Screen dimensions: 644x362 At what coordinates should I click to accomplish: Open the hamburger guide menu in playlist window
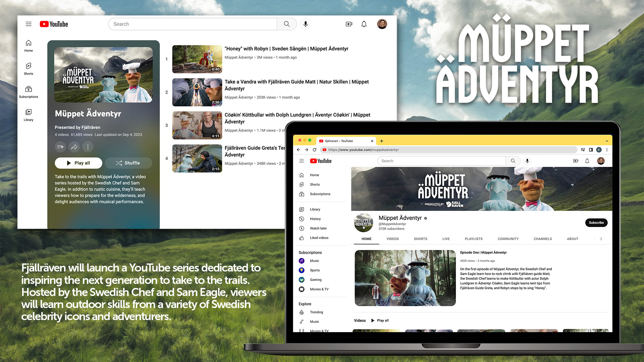(x=29, y=24)
